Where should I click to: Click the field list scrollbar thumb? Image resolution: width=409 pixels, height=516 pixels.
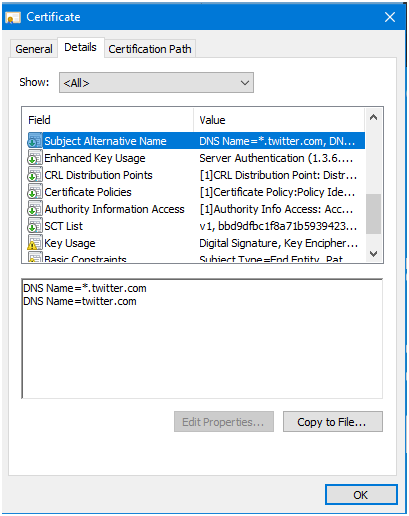[x=374, y=214]
